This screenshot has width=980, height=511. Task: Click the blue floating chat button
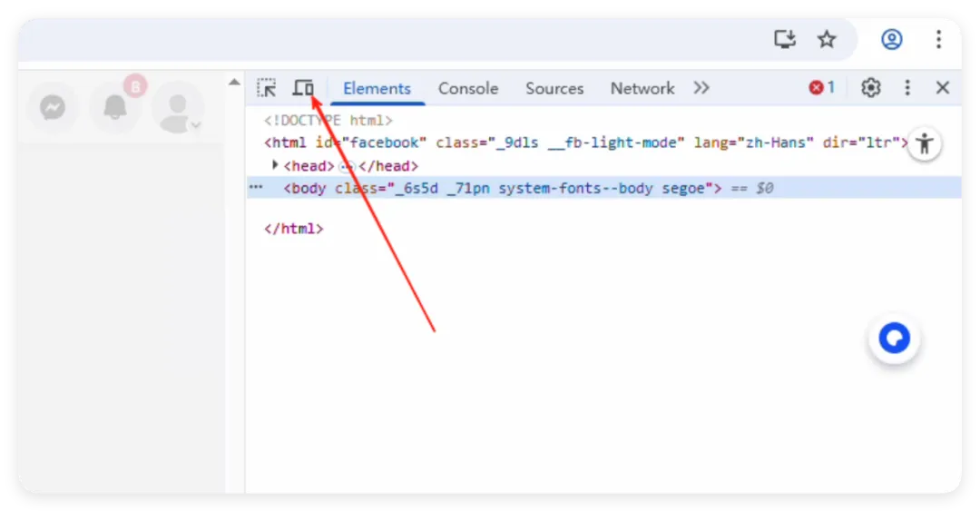tap(895, 339)
